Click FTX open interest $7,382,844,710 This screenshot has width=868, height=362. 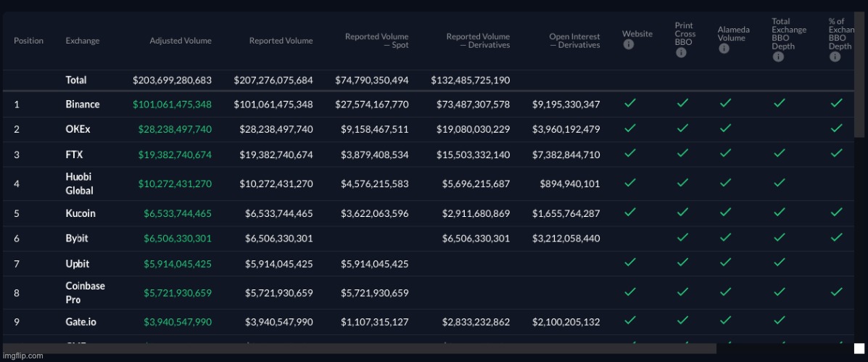[566, 155]
